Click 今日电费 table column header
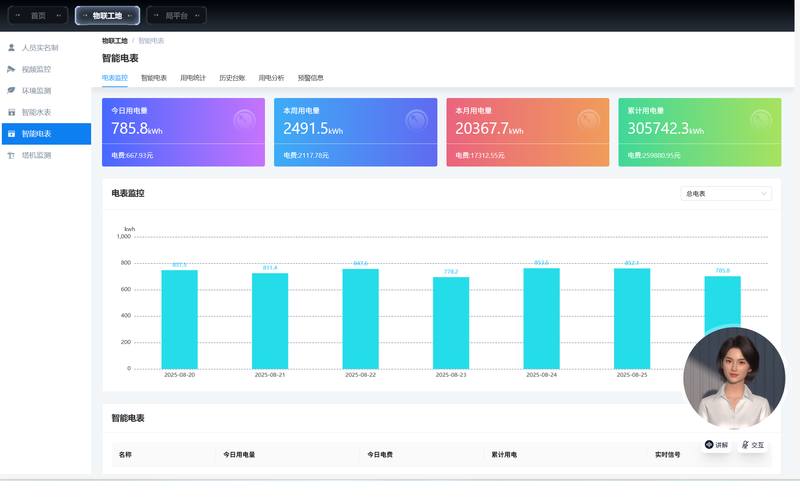The image size is (800, 481). [x=380, y=454]
